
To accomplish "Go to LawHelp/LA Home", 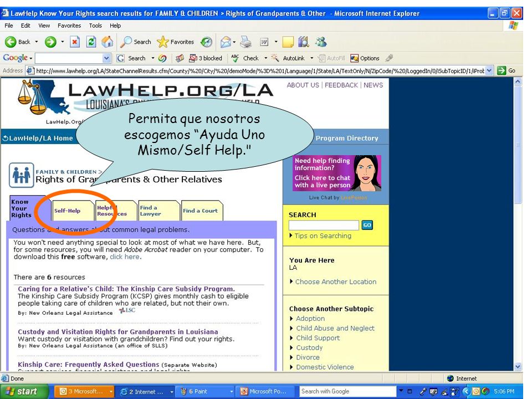I will (x=38, y=138).
